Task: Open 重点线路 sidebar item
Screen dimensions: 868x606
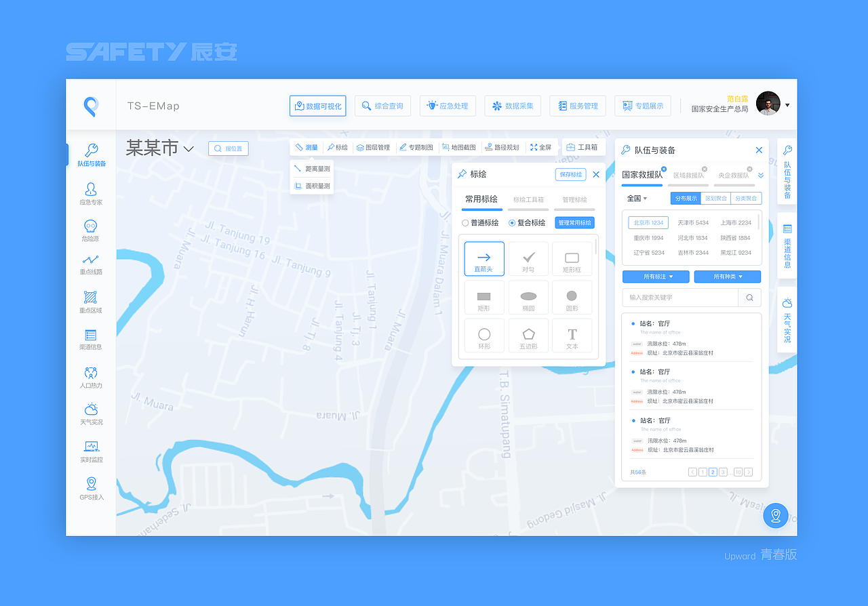Action: point(91,265)
